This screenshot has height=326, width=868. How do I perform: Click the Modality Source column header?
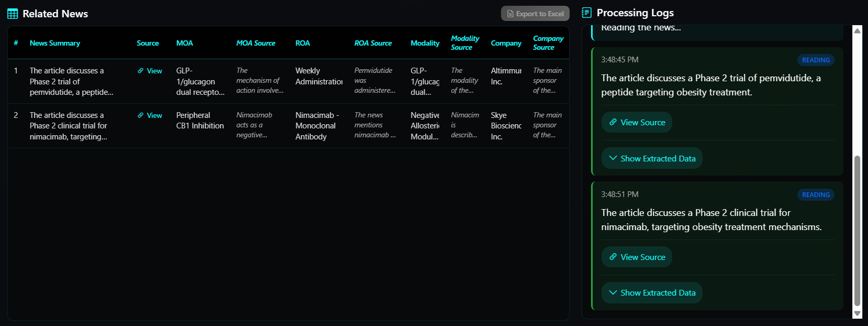[x=465, y=43]
